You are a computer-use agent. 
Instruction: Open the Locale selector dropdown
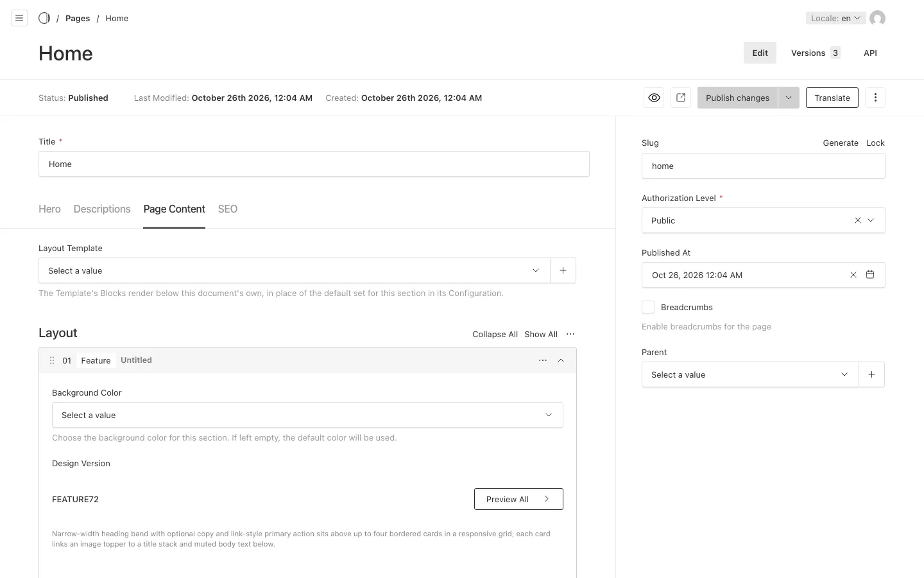[835, 18]
